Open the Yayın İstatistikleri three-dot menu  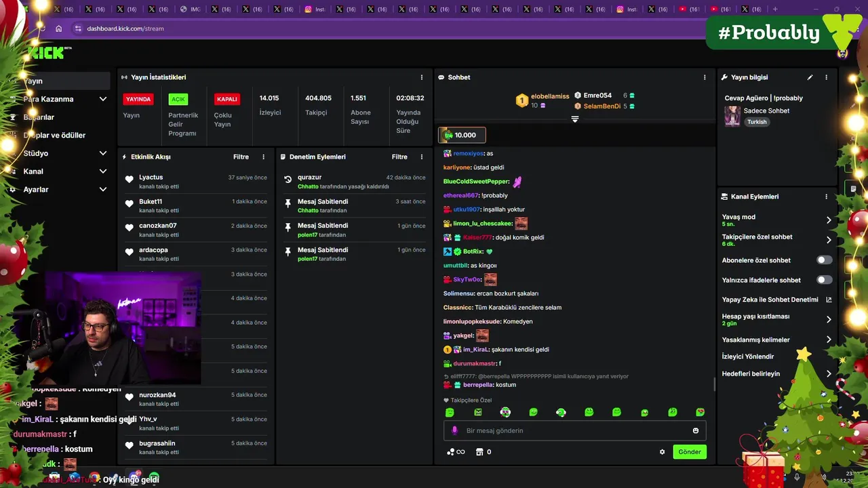coord(421,77)
